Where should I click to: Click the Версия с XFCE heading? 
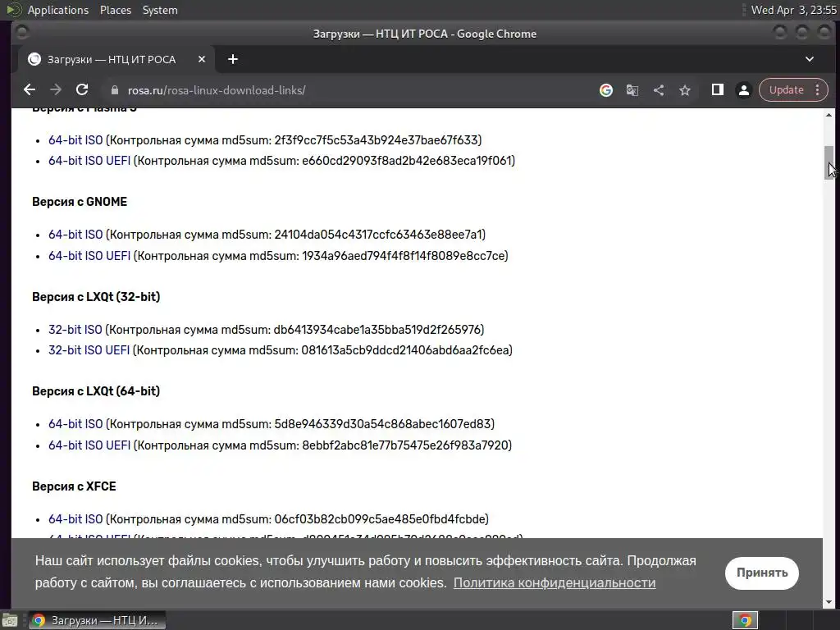coord(74,486)
